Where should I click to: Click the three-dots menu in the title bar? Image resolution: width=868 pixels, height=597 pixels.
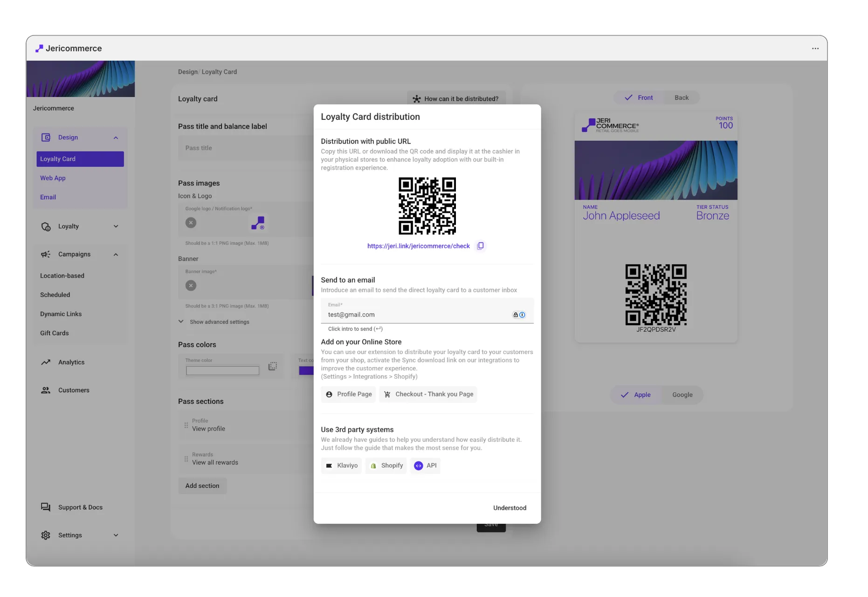(815, 49)
